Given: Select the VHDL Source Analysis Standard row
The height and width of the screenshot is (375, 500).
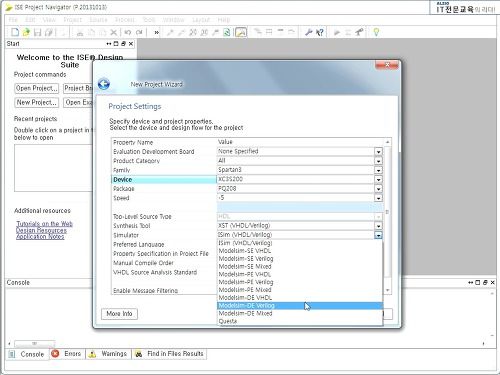Looking at the screenshot, I should click(164, 272).
